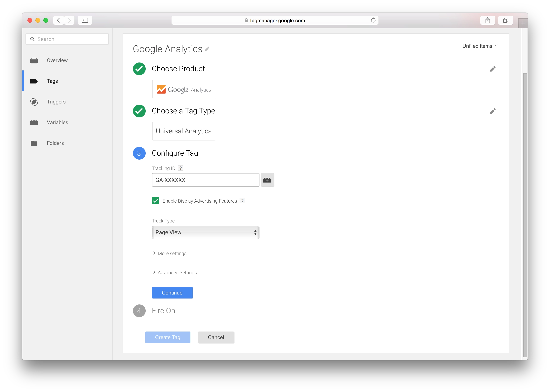Open Tracking ID help question mark

pyautogui.click(x=180, y=168)
